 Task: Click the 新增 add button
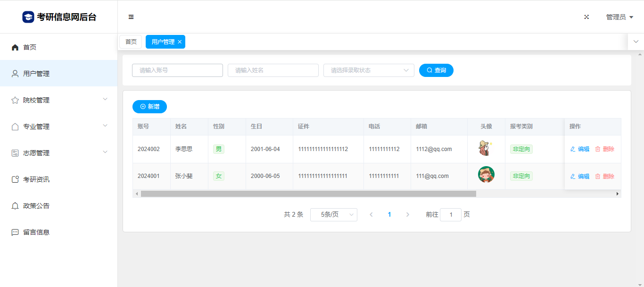[149, 107]
